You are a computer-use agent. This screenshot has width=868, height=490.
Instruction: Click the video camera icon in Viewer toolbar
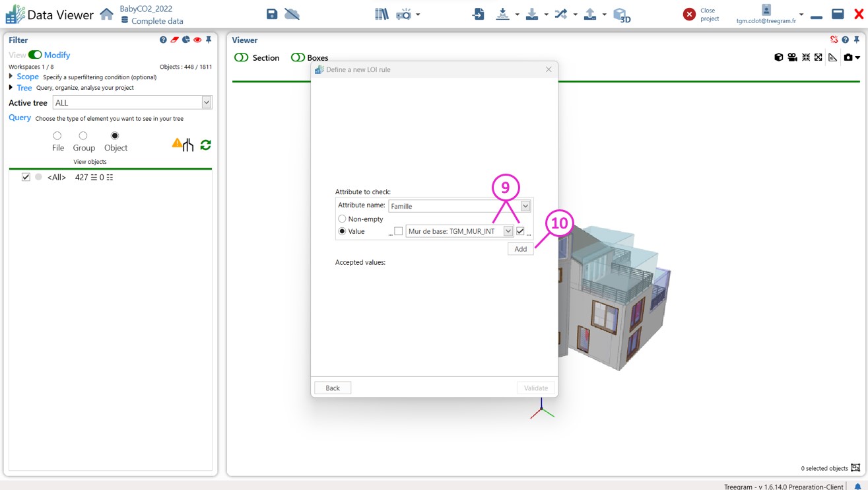pos(792,57)
